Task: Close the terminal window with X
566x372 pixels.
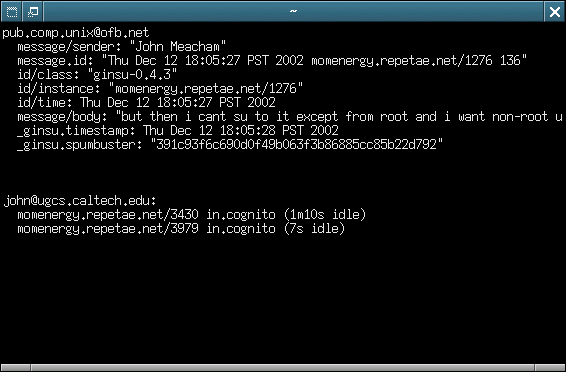Action: pos(554,12)
